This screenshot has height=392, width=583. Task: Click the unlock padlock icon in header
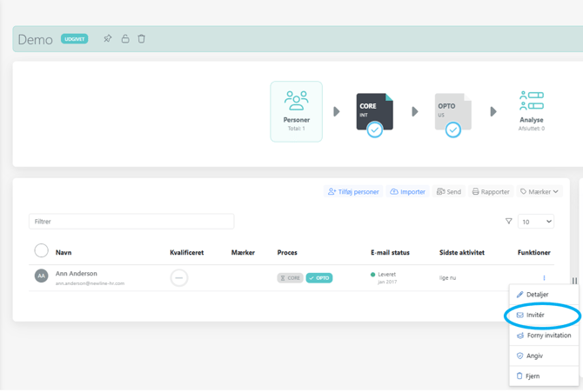pyautogui.click(x=125, y=39)
